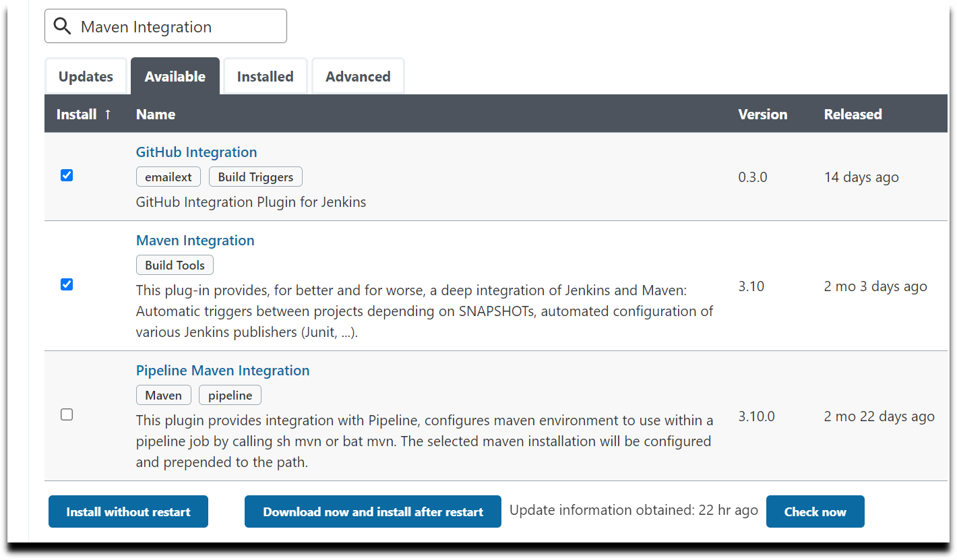Viewport: 957px width, 560px height.
Task: Open the Installed tab
Action: pos(265,76)
